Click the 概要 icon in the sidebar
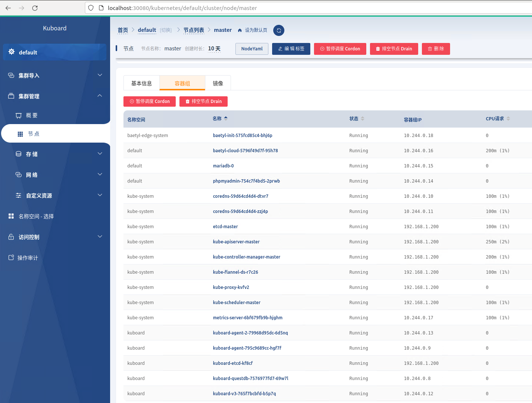This screenshot has height=403, width=532. pos(19,116)
